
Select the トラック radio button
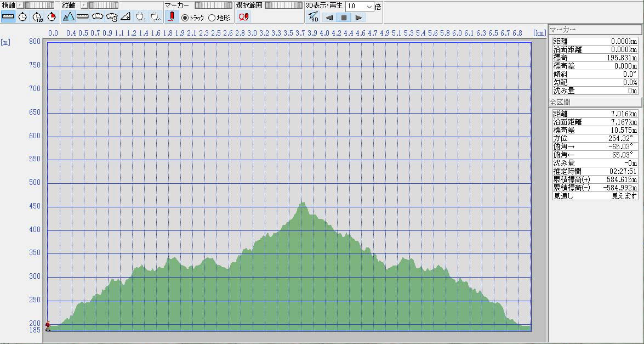pos(185,18)
